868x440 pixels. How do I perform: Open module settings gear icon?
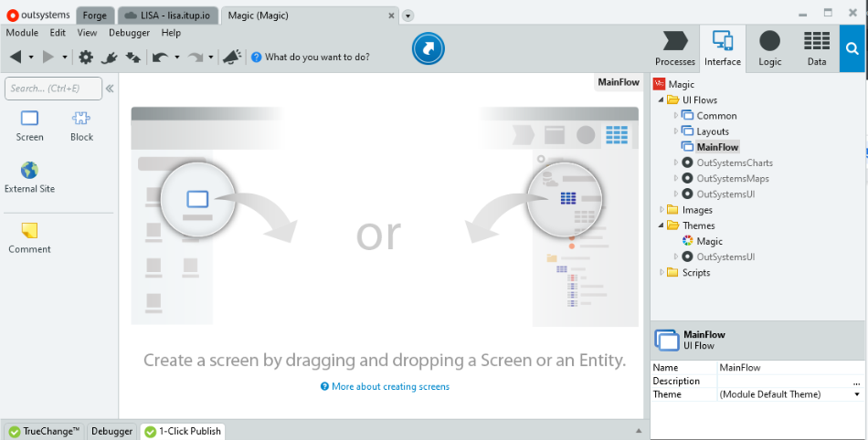(86, 57)
